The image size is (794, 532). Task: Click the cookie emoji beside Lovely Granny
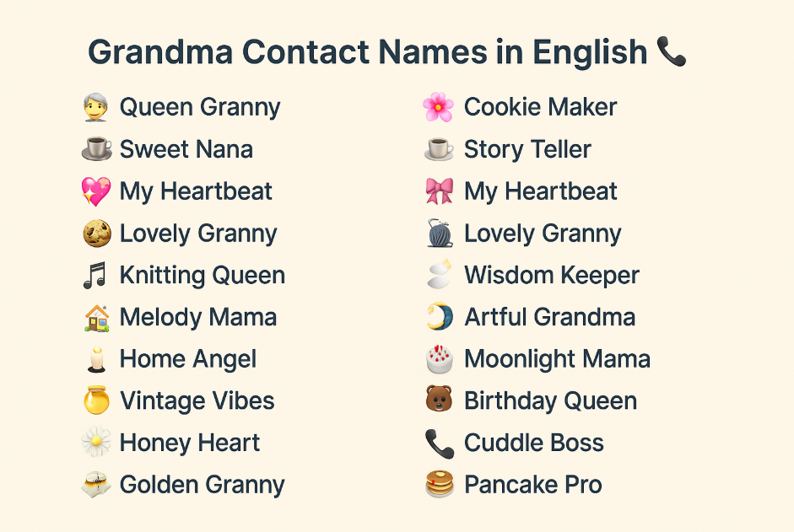click(x=97, y=234)
